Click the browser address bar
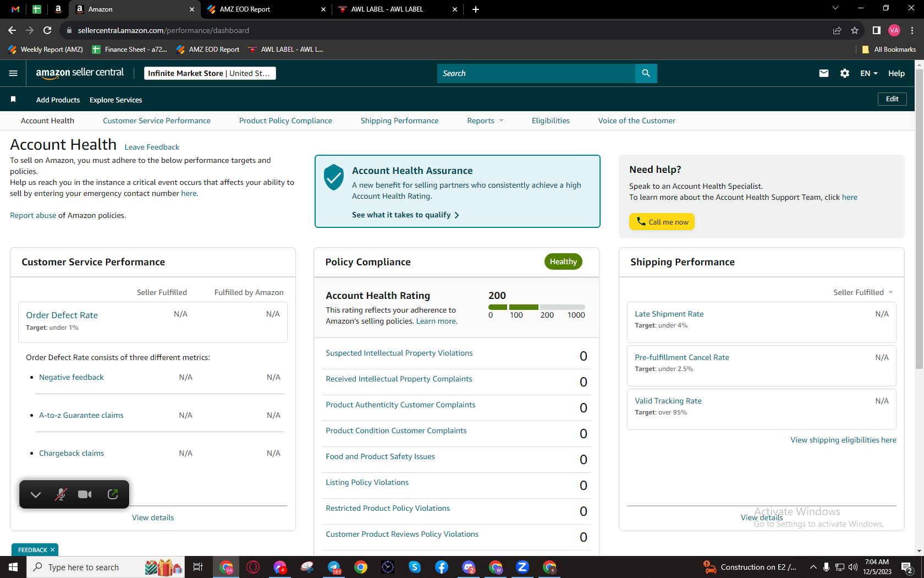 coord(446,30)
